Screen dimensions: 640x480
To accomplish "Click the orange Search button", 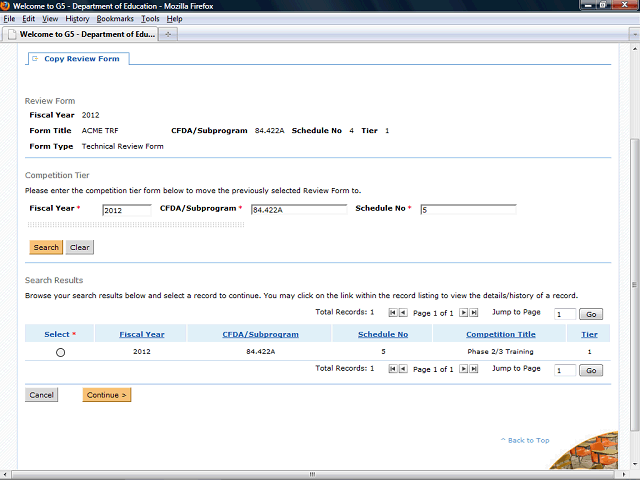I will pyautogui.click(x=46, y=247).
